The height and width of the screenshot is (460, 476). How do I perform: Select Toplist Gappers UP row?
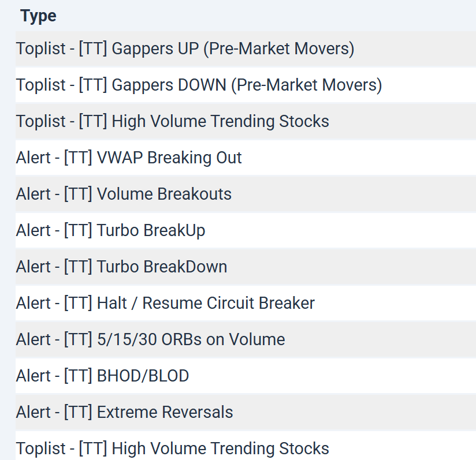185,48
